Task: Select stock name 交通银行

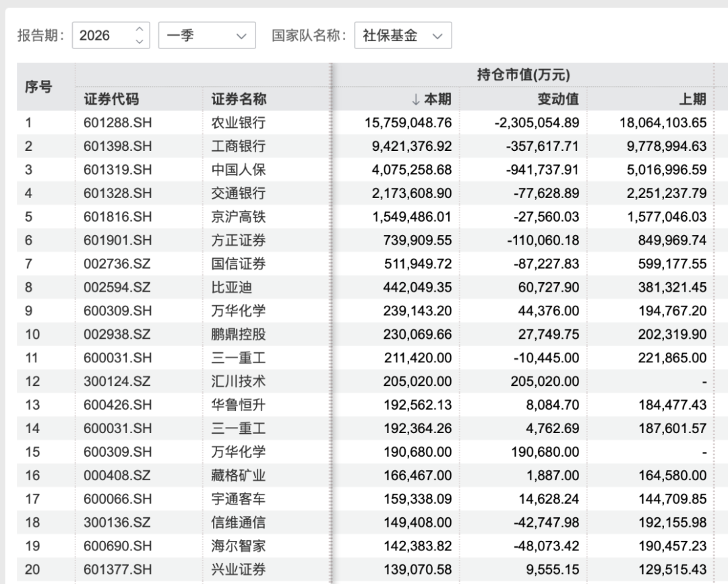Action: pos(239,193)
